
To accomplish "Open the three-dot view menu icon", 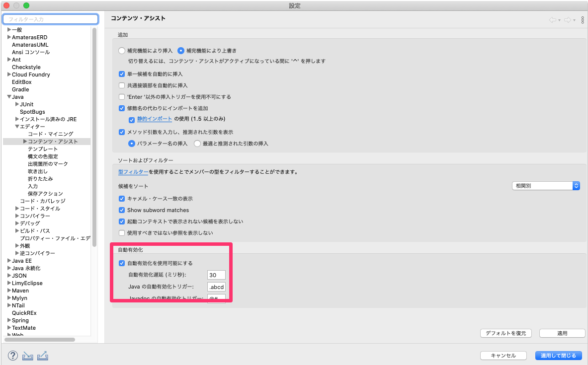I will (583, 20).
